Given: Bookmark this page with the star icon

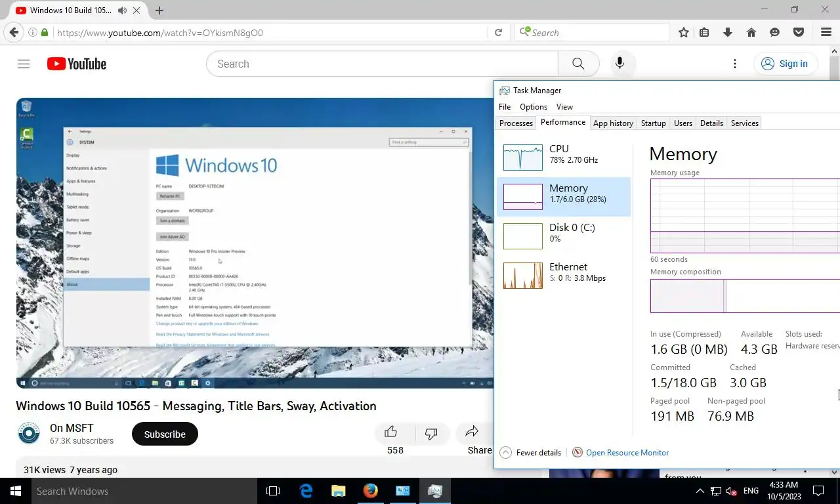Looking at the screenshot, I should (x=684, y=32).
